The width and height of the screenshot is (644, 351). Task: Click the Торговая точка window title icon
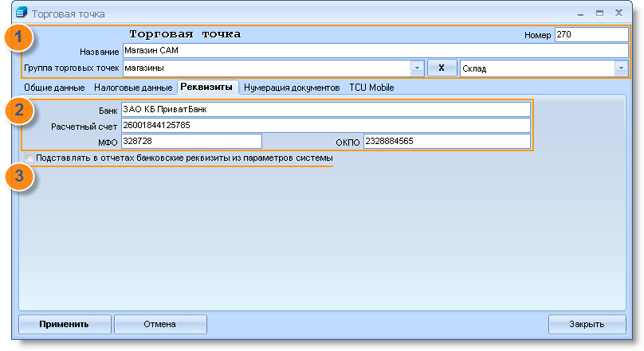(x=22, y=14)
